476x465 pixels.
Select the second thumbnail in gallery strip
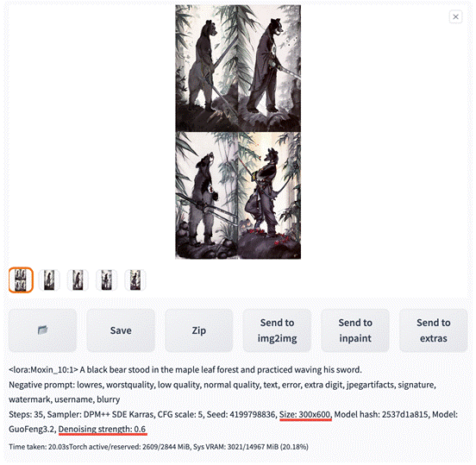coord(49,280)
